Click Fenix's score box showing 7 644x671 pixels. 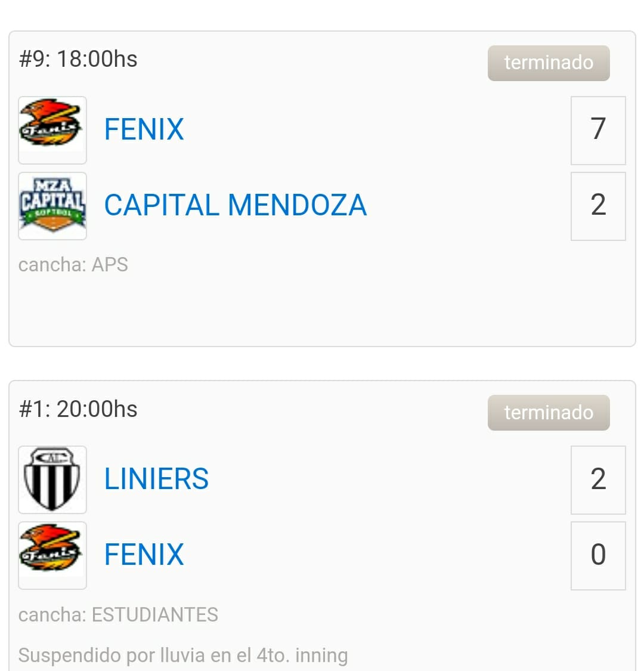597,130
